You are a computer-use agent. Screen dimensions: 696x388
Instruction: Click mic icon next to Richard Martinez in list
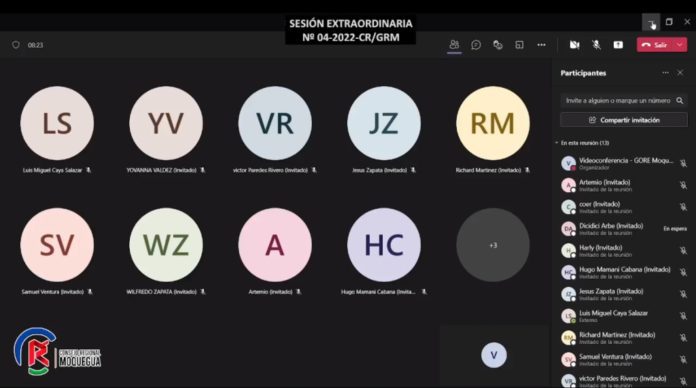click(x=683, y=337)
